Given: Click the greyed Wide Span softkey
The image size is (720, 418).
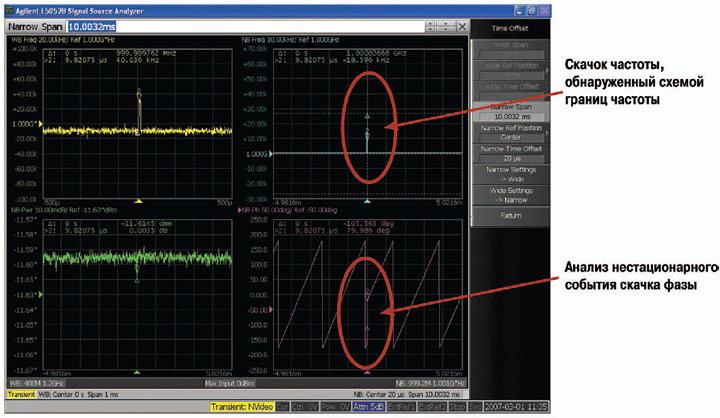Looking at the screenshot, I should click(511, 49).
